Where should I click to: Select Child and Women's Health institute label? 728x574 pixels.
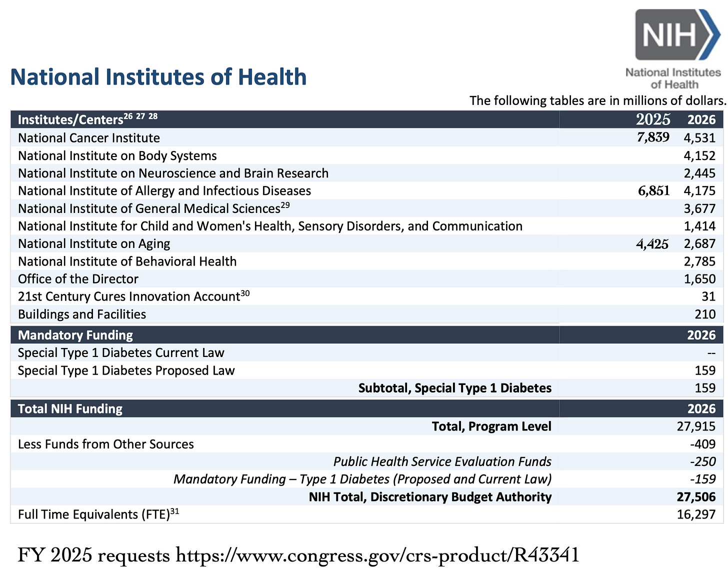point(270,226)
